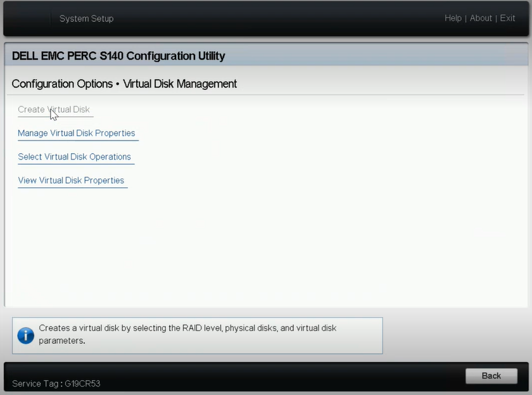Click Exit in the top bar
This screenshot has height=395, width=532.
507,18
